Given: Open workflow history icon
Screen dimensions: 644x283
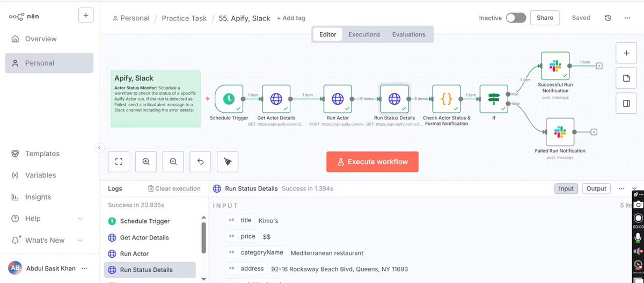Looking at the screenshot, I should (608, 18).
